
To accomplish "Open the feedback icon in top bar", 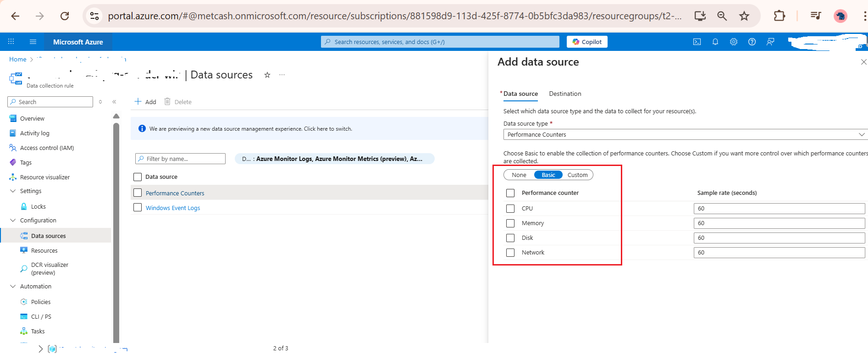I will click(770, 42).
